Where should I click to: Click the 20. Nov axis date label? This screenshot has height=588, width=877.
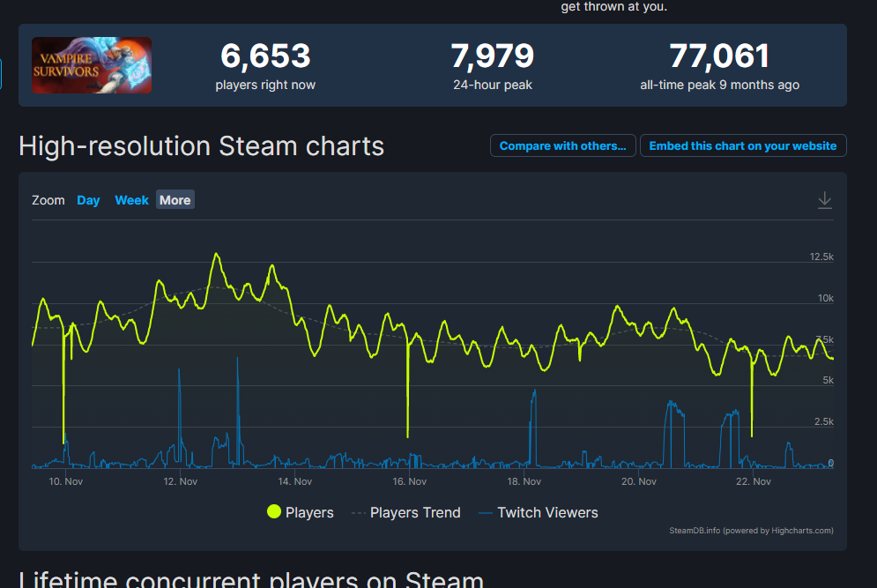[x=639, y=481]
